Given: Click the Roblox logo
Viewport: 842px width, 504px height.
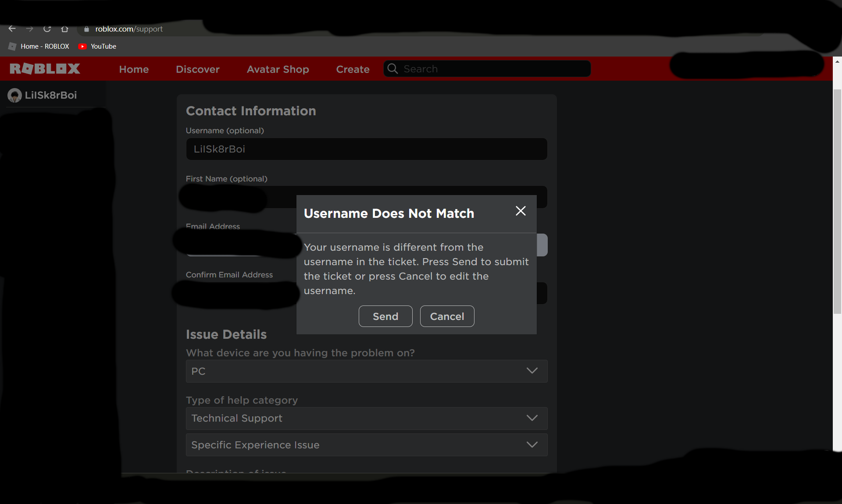Looking at the screenshot, I should (45, 69).
